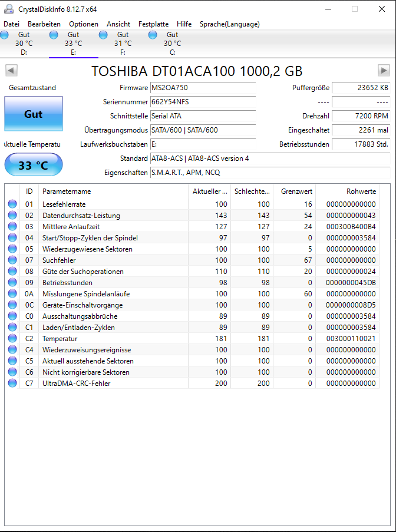The height and width of the screenshot is (532, 396).
Task: Click raw value 003000110021 for Temperatur
Action: pos(351,339)
